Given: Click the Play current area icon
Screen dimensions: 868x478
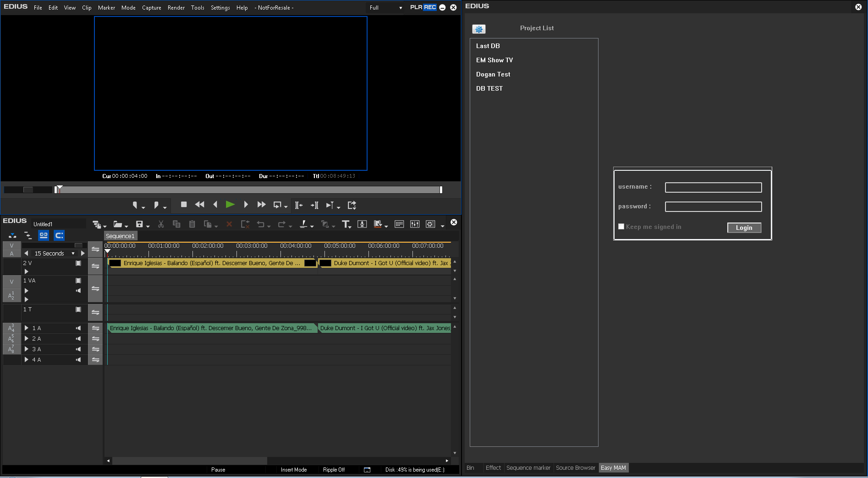Looking at the screenshot, I should [330, 205].
